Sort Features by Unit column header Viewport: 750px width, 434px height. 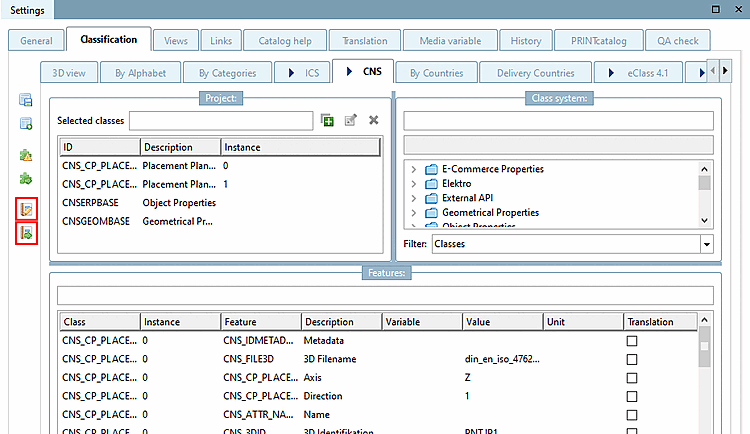(x=583, y=322)
